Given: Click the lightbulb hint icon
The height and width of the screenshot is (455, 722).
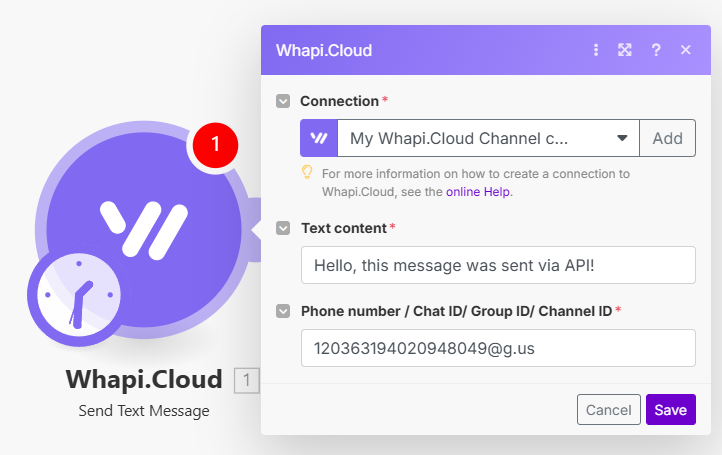Looking at the screenshot, I should pyautogui.click(x=307, y=172).
